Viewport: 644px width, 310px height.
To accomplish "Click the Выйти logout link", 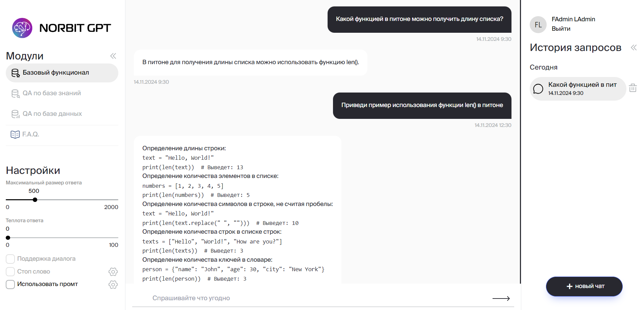I will pyautogui.click(x=561, y=29).
